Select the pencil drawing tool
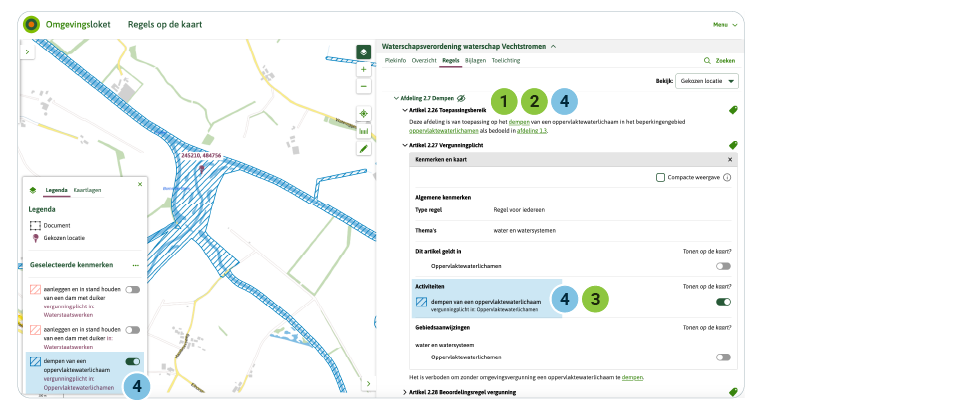 pos(363,148)
